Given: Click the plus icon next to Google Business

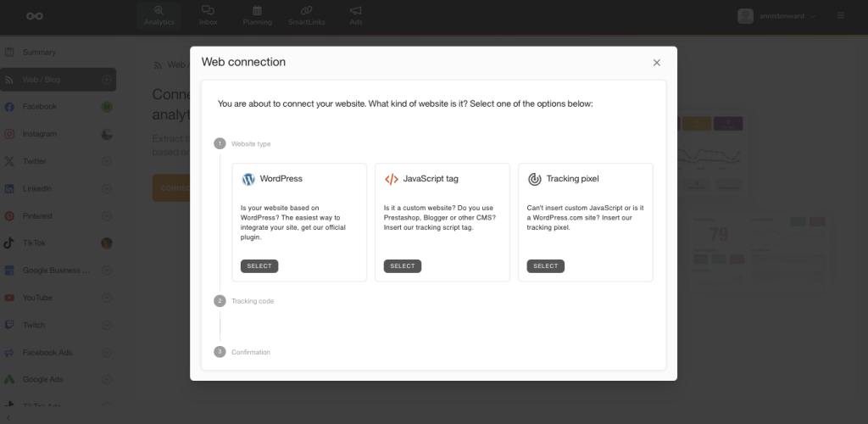Looking at the screenshot, I should coord(107,271).
